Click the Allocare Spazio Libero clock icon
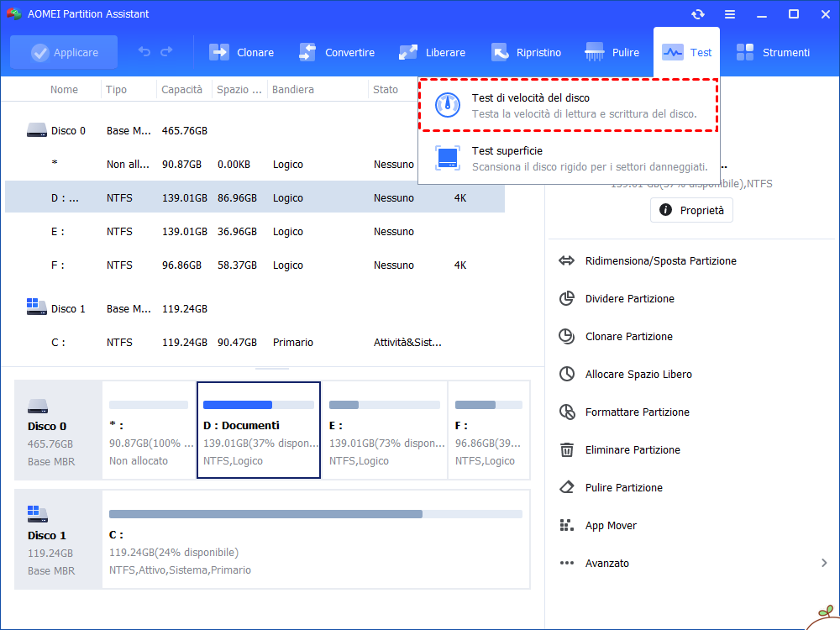The image size is (840, 630). (567, 374)
